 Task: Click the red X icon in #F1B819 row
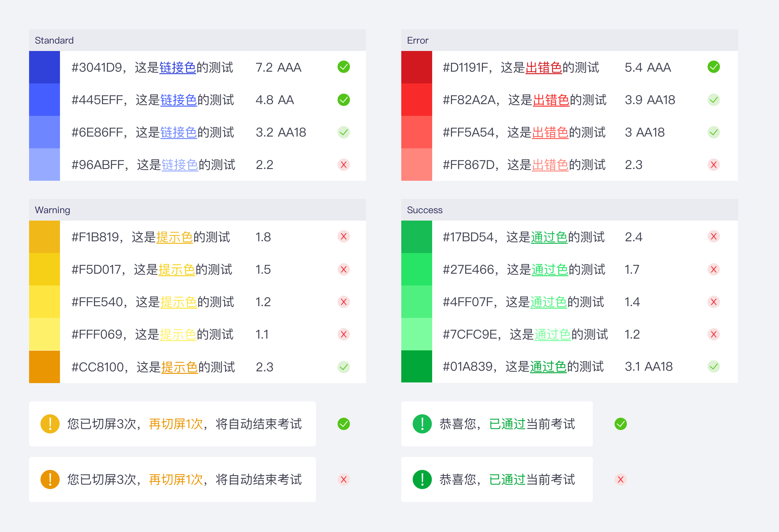[343, 237]
